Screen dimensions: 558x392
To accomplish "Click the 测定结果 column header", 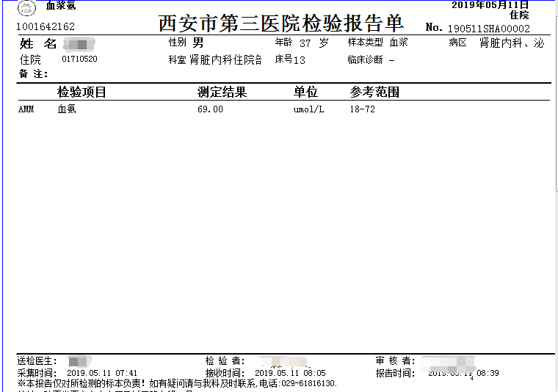I will click(x=222, y=92).
